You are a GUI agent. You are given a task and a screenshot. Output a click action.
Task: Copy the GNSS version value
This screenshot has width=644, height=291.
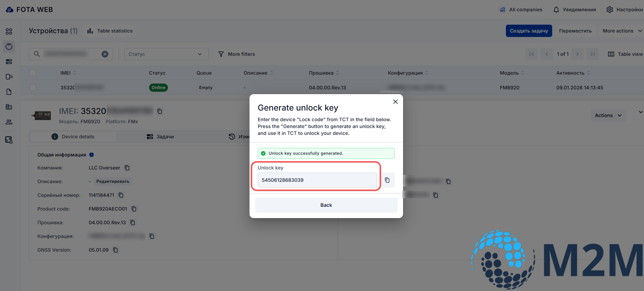[116, 250]
